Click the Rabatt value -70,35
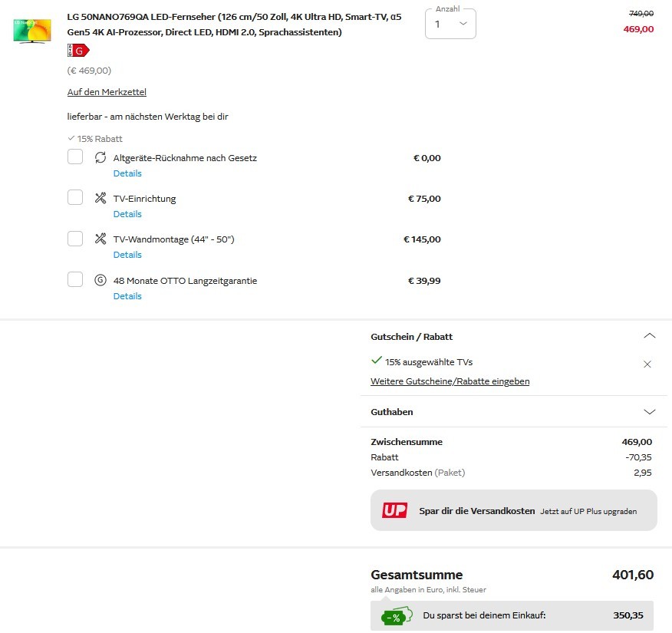672x633 pixels. (638, 457)
